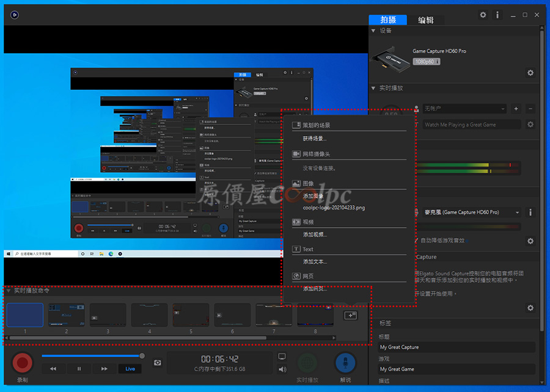
Task: Click the Elgato app logo icon
Action: (x=15, y=15)
